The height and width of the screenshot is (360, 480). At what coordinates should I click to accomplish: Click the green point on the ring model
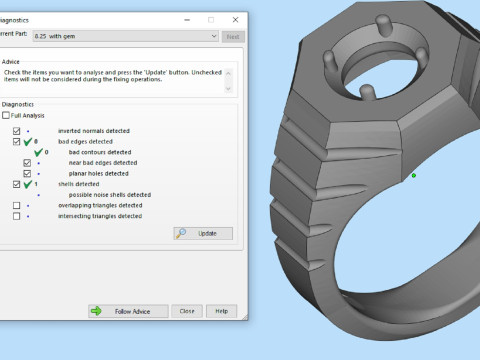414,175
